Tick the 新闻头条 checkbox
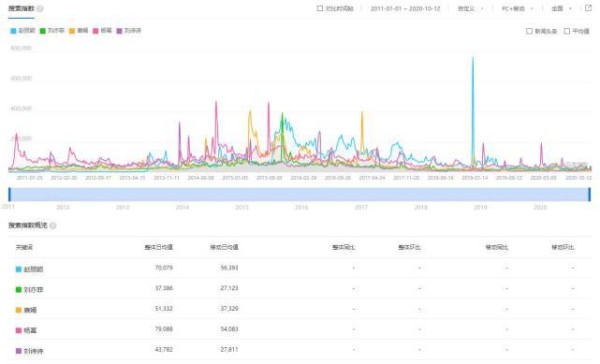Screen dimensions: 600x364 [x=529, y=31]
